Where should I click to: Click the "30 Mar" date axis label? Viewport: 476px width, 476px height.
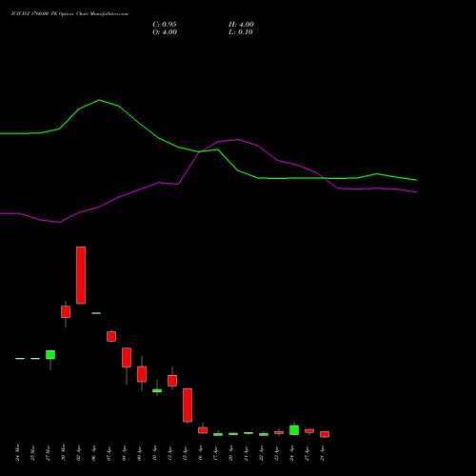63,452
